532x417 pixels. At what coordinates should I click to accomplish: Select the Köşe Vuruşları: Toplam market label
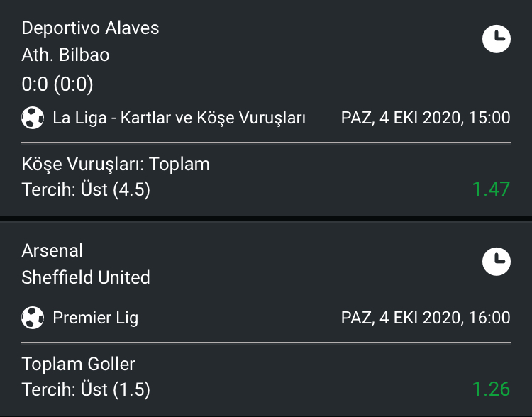(x=116, y=165)
